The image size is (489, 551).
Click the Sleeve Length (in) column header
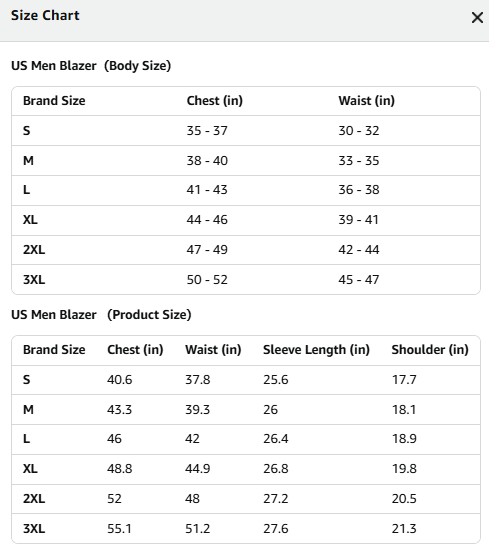(x=316, y=350)
